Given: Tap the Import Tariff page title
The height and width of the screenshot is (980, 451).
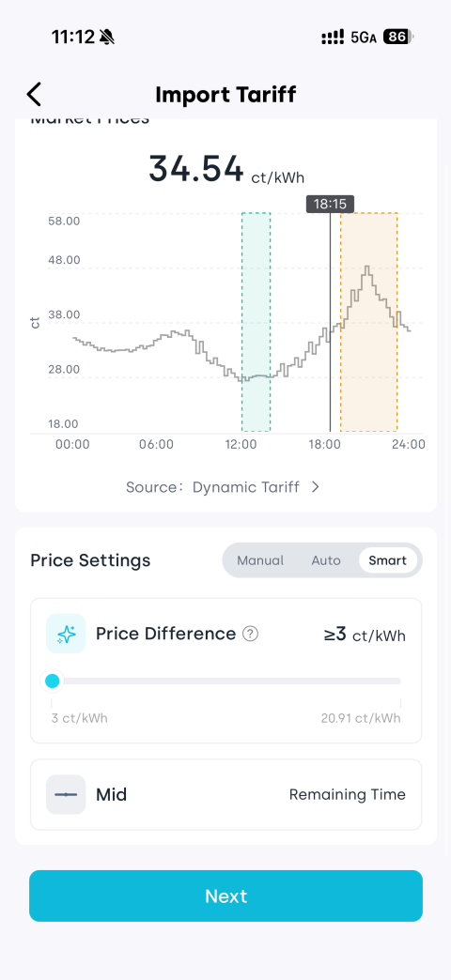Looking at the screenshot, I should [x=225, y=95].
